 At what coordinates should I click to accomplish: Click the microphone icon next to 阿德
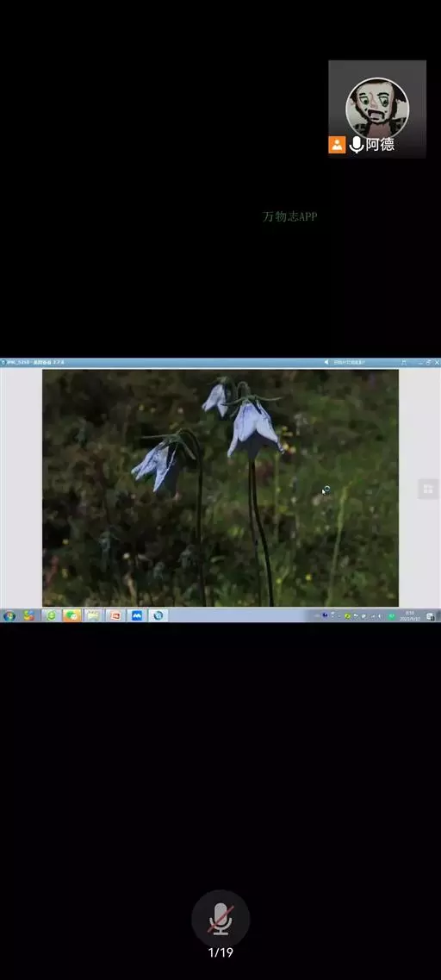coord(356,145)
